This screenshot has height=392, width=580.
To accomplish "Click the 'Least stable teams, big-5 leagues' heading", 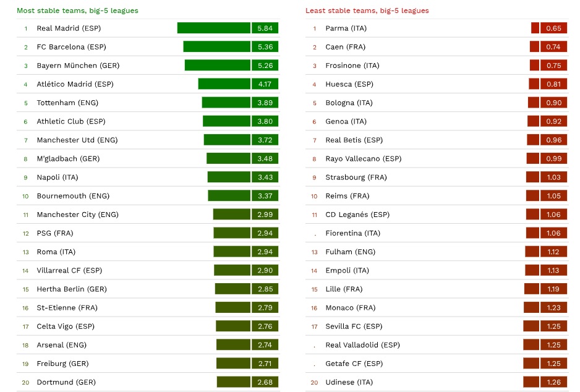I will [x=367, y=11].
